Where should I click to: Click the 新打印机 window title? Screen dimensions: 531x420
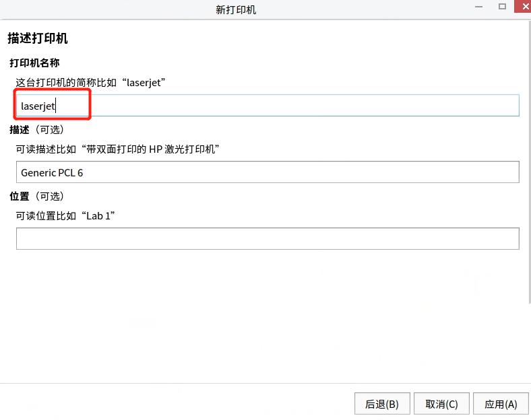[x=236, y=10]
